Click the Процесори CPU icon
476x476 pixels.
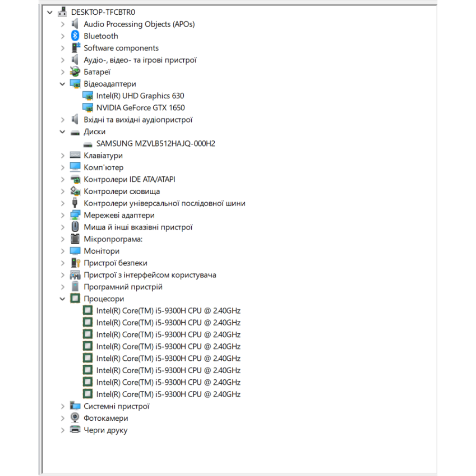(75, 298)
